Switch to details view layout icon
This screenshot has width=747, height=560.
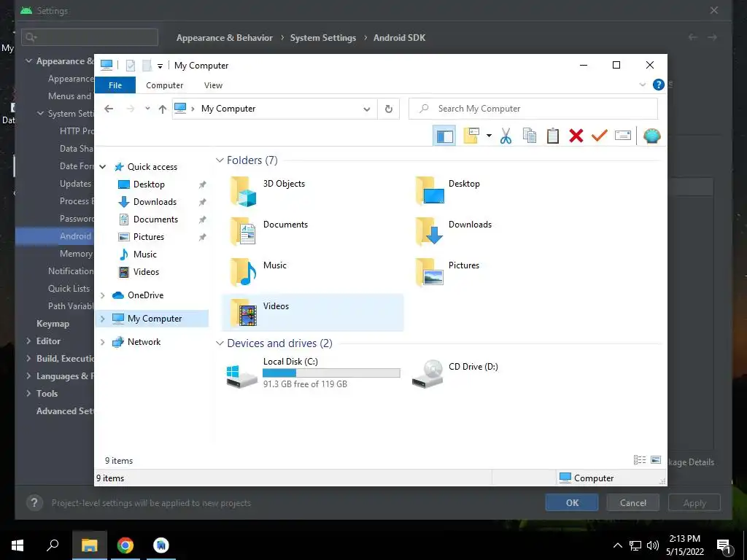click(639, 459)
